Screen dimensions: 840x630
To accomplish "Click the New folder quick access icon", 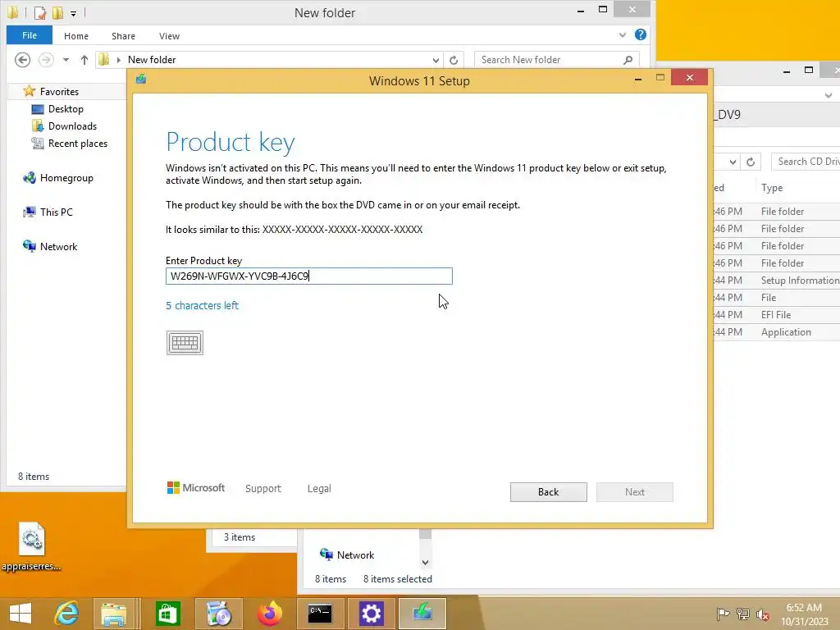I will point(57,13).
